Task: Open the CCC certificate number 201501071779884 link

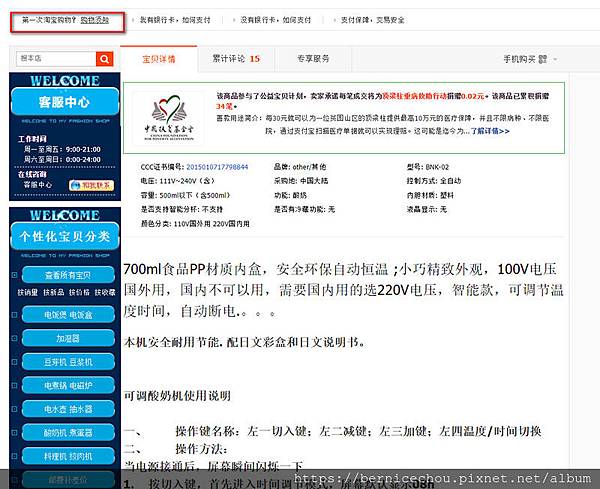Action: (x=217, y=167)
